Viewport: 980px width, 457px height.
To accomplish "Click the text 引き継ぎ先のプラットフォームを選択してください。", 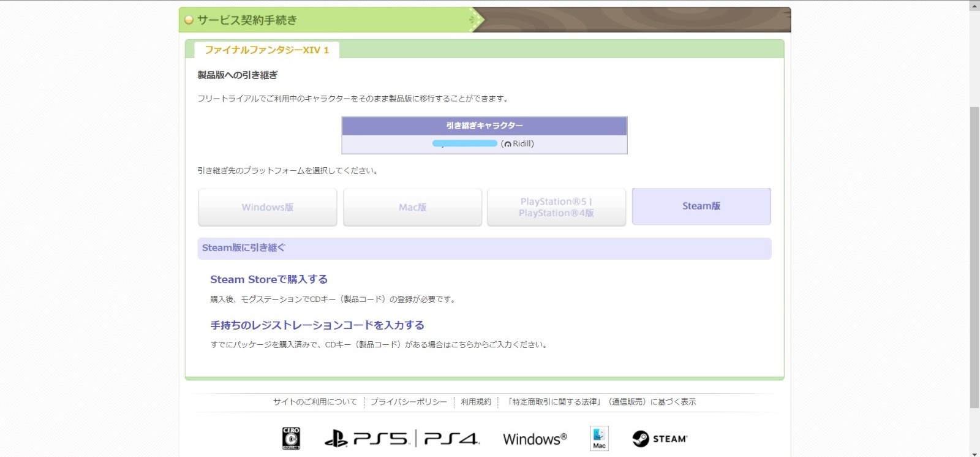I will coord(288,171).
